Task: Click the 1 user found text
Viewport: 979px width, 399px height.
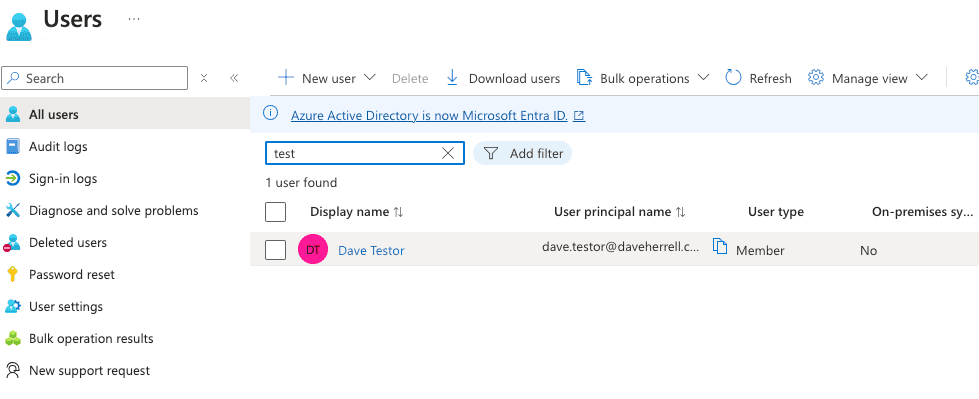Action: pyautogui.click(x=301, y=183)
